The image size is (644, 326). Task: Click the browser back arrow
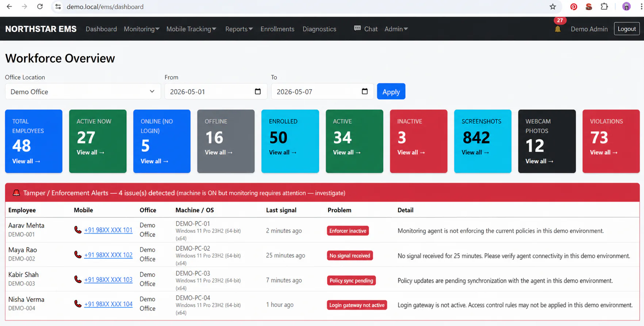pyautogui.click(x=9, y=7)
